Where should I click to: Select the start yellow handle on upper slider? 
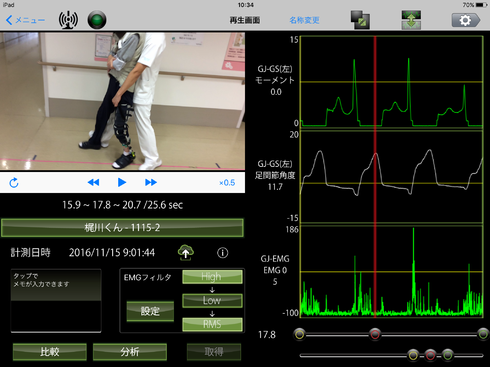tap(300, 334)
